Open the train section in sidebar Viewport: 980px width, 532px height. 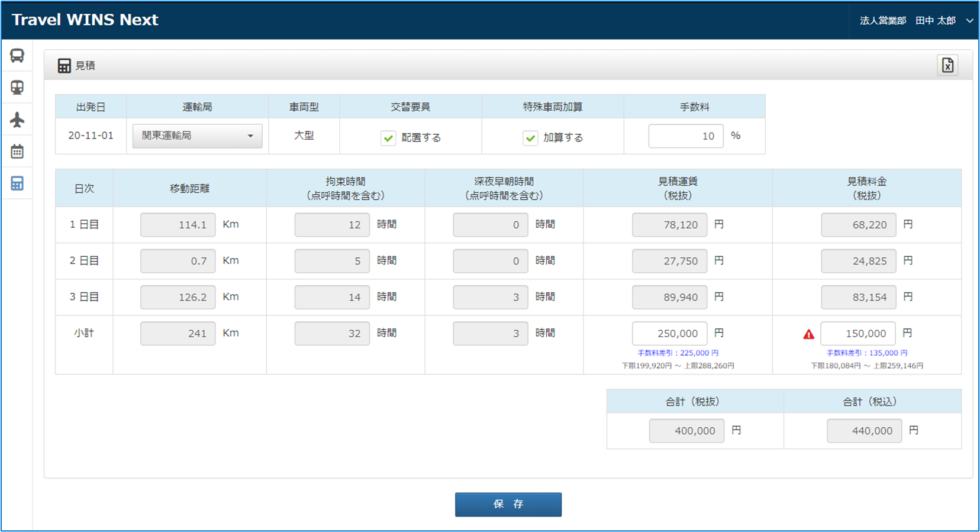(17, 88)
